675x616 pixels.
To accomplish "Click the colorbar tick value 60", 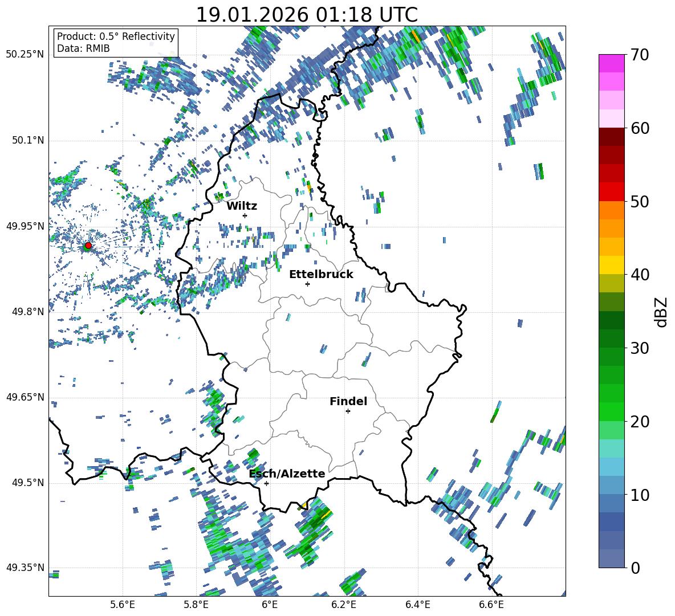I will click(x=640, y=128).
